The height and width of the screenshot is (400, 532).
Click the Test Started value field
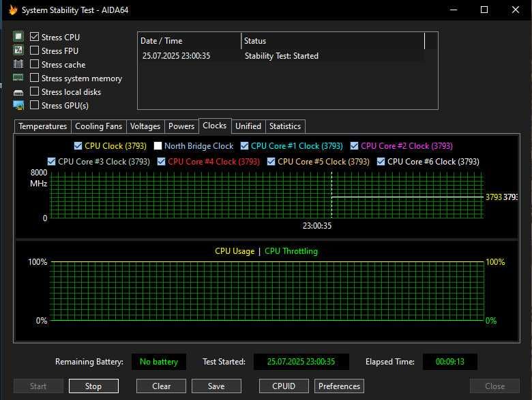click(301, 362)
